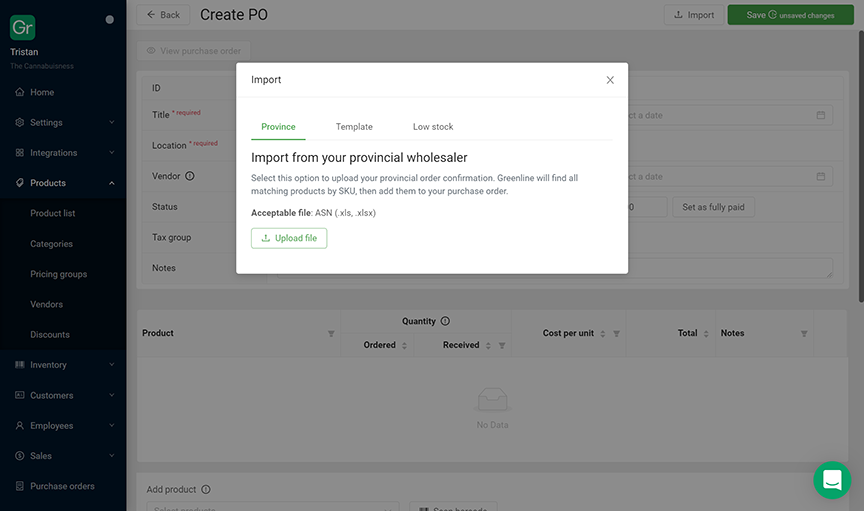Open the top date field calendar icon

[820, 115]
